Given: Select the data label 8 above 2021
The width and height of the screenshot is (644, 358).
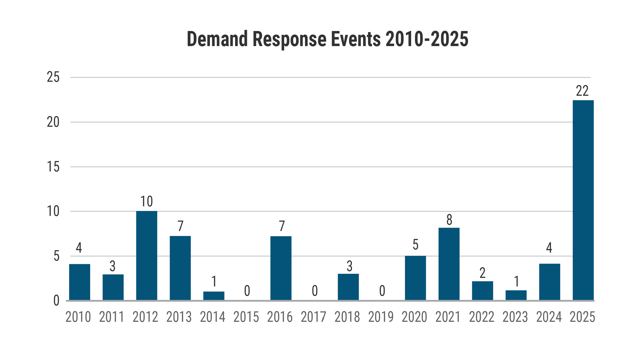Looking at the screenshot, I should [449, 220].
